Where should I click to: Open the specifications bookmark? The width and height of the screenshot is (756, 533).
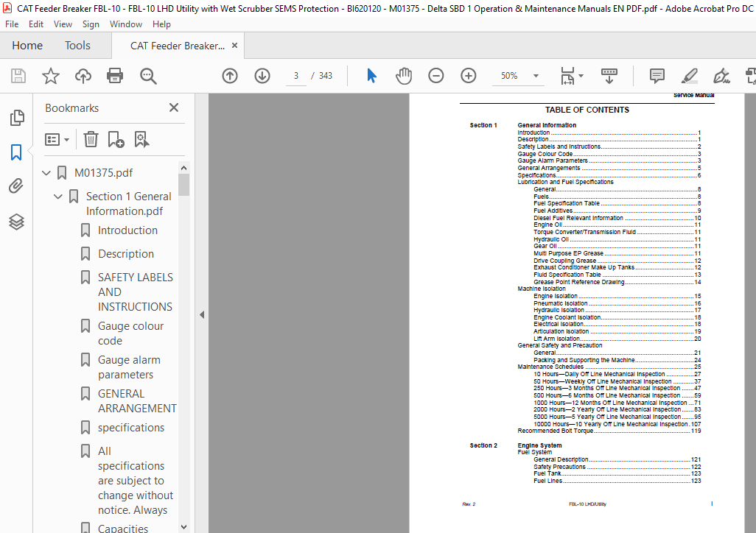[x=131, y=428]
